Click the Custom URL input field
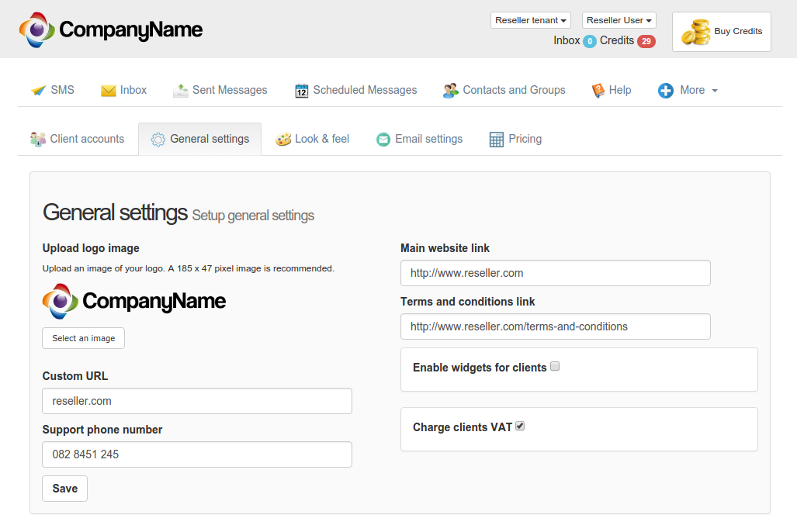 [197, 401]
